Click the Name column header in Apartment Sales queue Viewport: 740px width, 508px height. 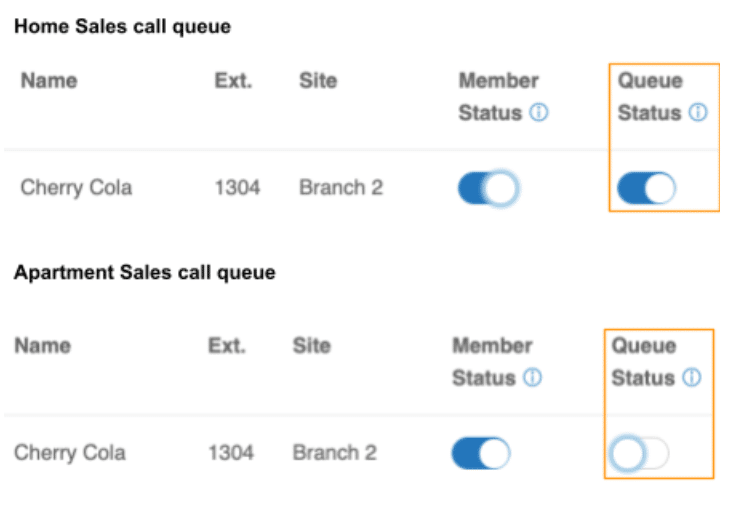click(x=42, y=346)
